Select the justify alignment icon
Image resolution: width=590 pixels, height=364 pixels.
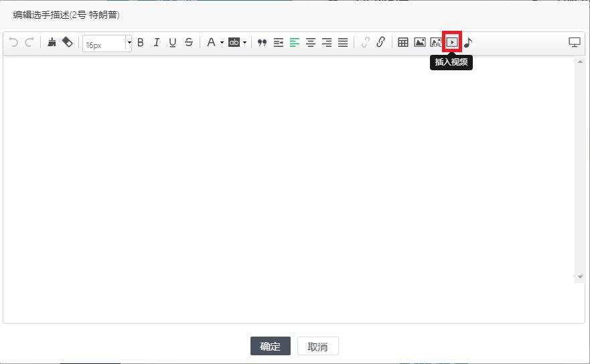tap(343, 43)
